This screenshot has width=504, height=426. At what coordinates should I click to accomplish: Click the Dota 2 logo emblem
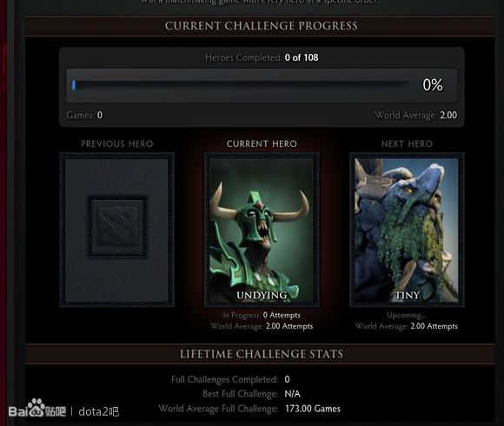click(117, 226)
